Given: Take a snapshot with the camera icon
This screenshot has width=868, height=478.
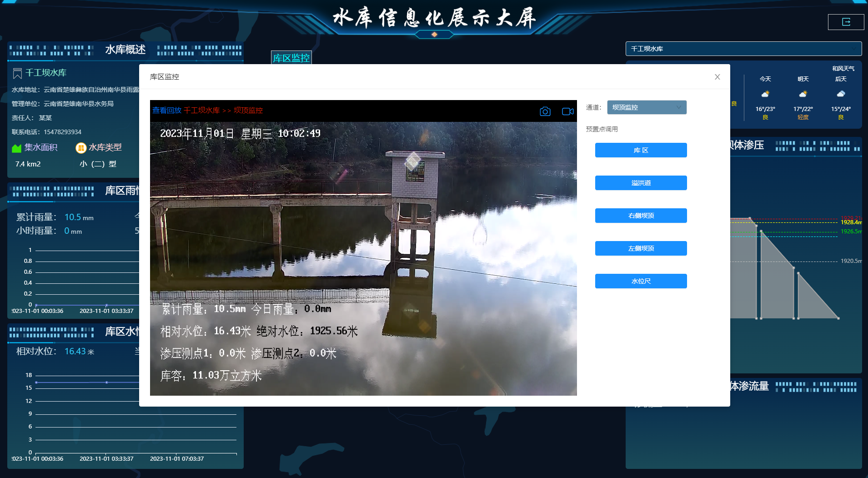Looking at the screenshot, I should coord(545,111).
